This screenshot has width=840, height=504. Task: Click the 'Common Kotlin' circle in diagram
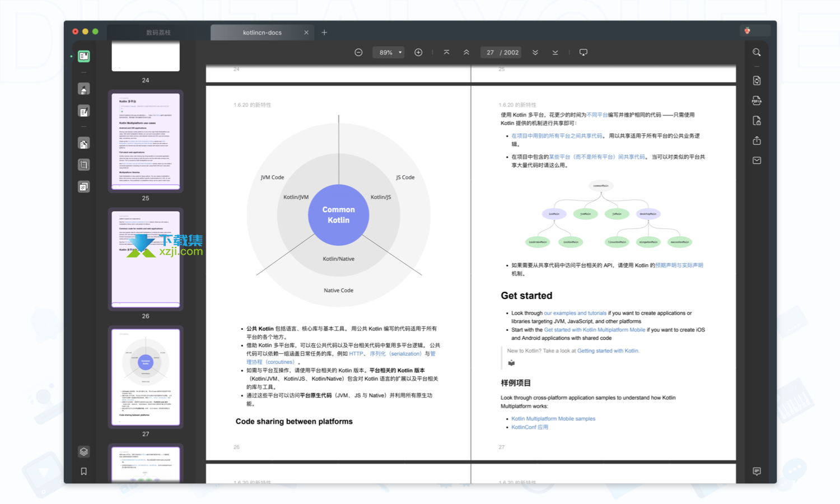338,214
